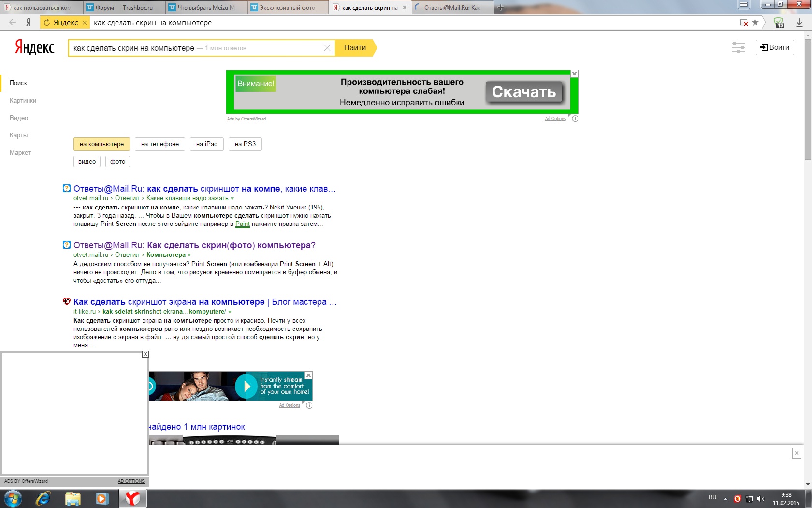Open the Windows Start button
Screen dimensions: 812x508
pyautogui.click(x=13, y=498)
